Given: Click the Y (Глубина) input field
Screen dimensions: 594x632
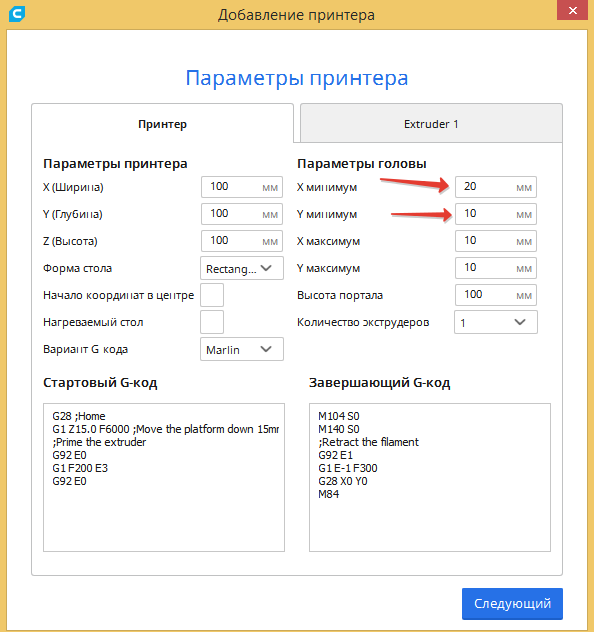Looking at the screenshot, I should click(x=242, y=214).
